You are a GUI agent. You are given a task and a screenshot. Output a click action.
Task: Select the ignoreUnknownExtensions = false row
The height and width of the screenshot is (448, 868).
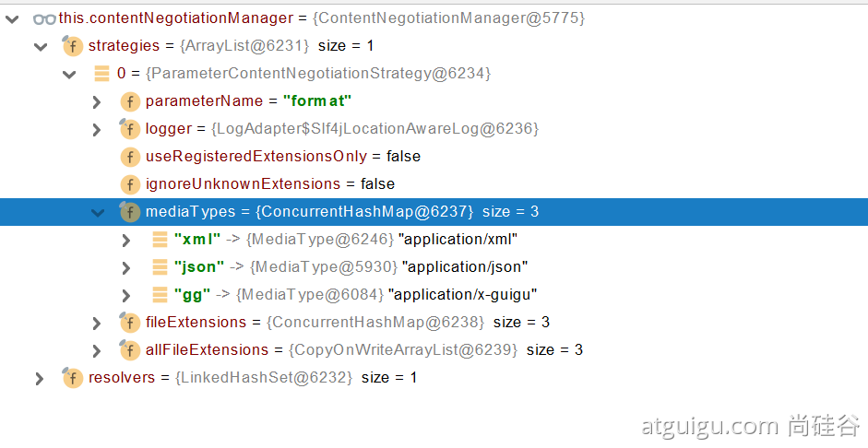(269, 183)
